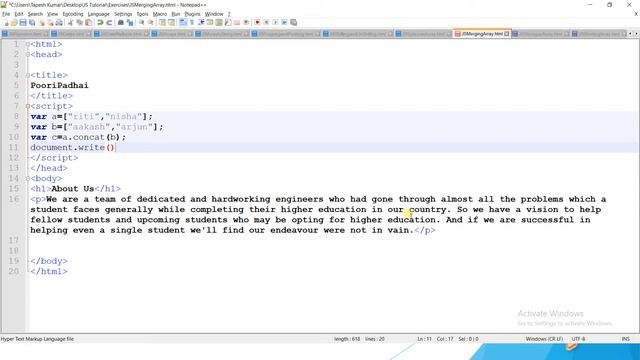
Task: Toggle synchronized vertical scrolling
Action: 162,22
